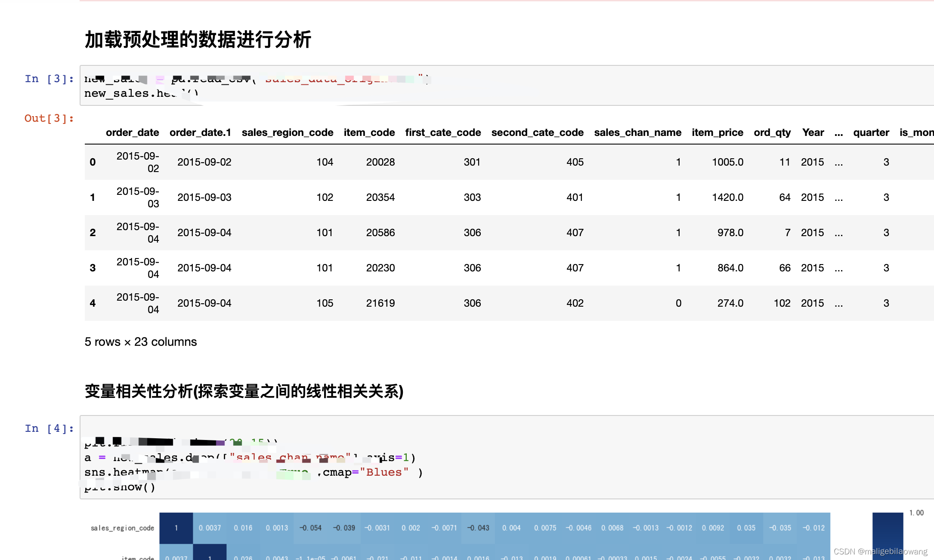Image resolution: width=934 pixels, height=560 pixels.
Task: Click the item_price value 274.0
Action: [x=730, y=303]
